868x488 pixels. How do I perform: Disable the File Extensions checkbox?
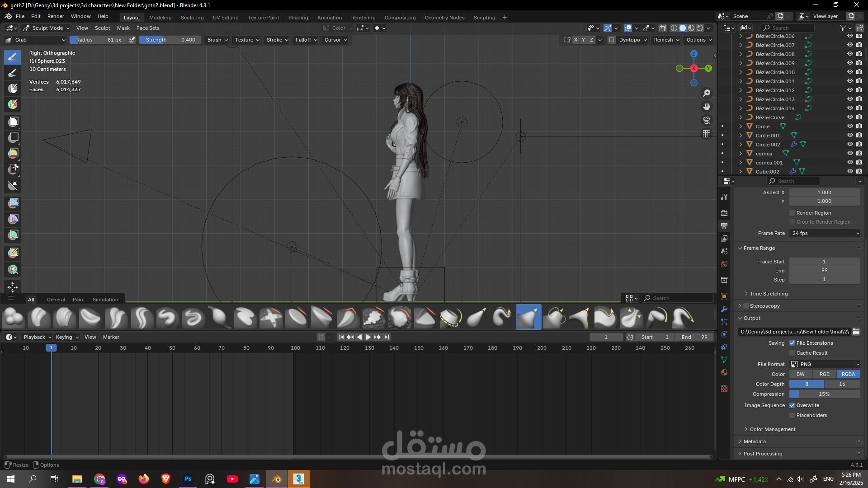click(x=792, y=343)
